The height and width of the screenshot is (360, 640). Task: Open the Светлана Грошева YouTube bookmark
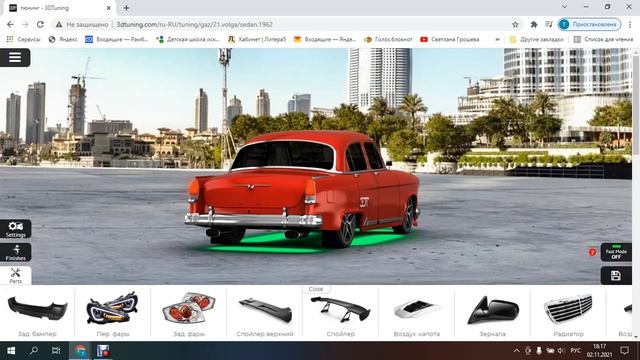(450, 40)
